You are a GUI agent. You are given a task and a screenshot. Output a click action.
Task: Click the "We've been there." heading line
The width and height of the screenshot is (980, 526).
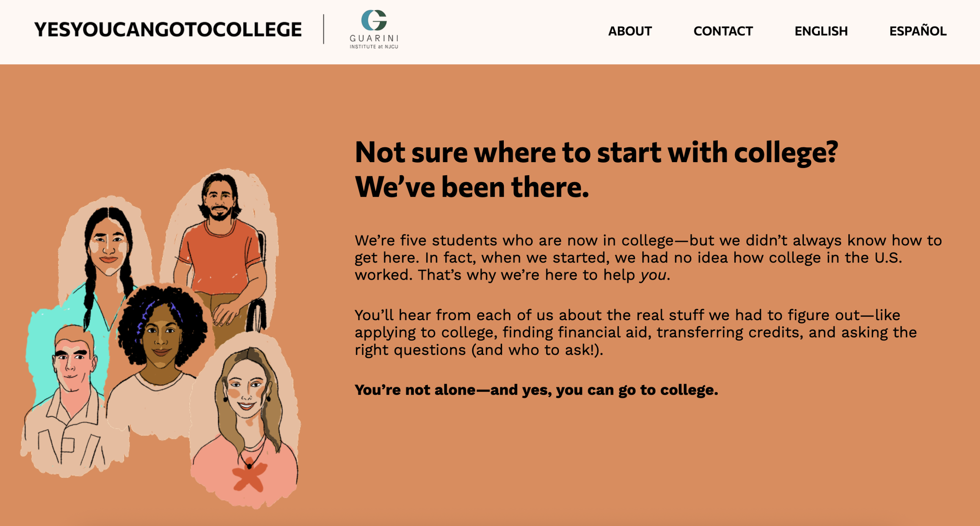472,187
